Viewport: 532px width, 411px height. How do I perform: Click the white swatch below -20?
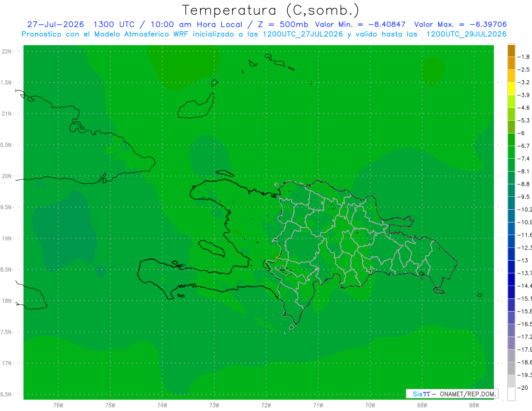pos(511,394)
